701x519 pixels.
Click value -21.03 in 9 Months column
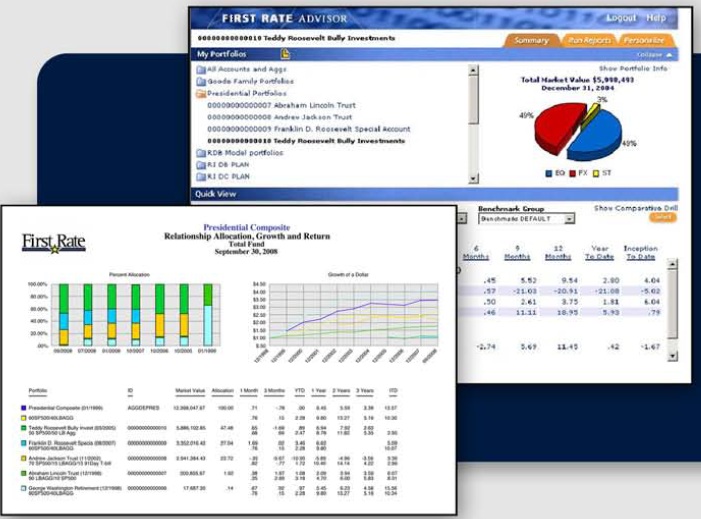(524, 291)
